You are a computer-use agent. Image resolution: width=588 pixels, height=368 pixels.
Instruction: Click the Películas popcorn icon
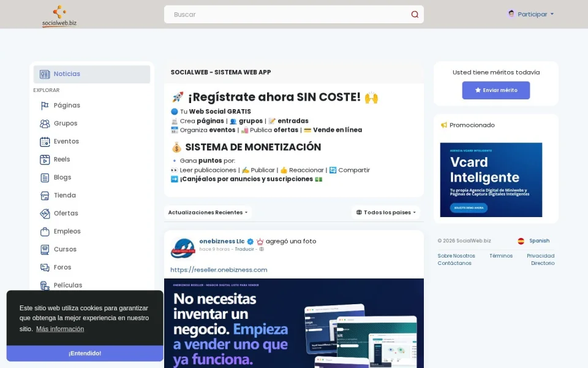coord(45,285)
